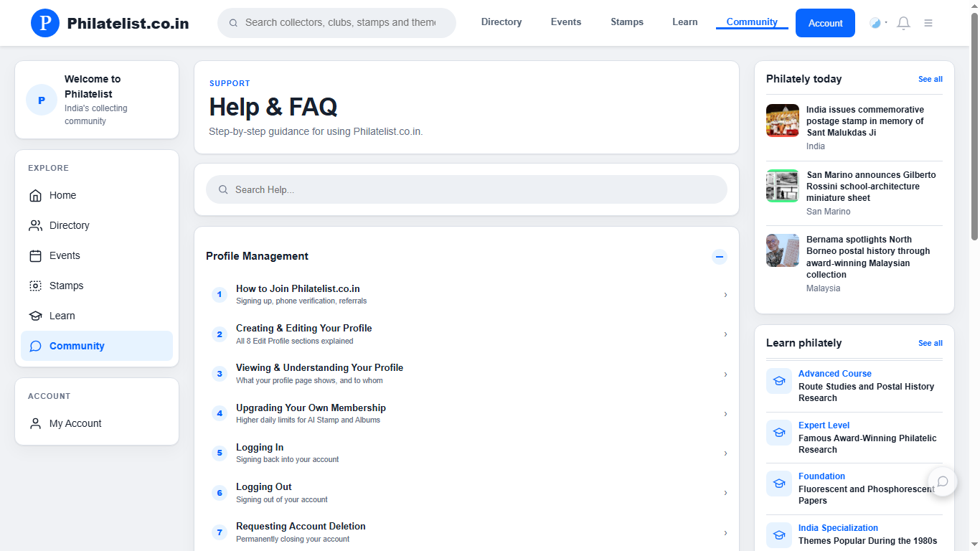Open the India Specialization link
Screen dimensions: 980x551
pos(838,528)
